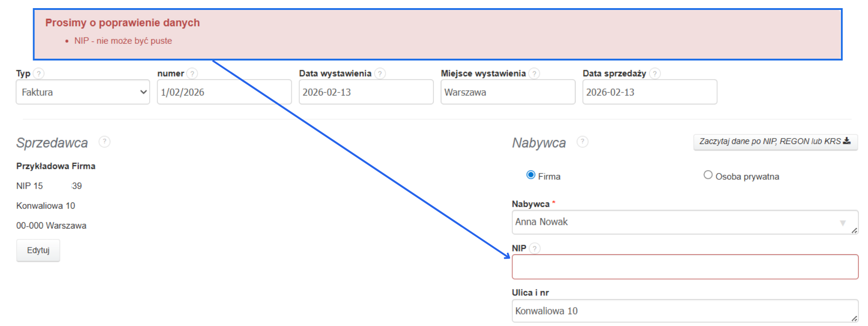The image size is (868, 326).
Task: Open the Typ dropdown showing Faktura
Action: point(83,92)
